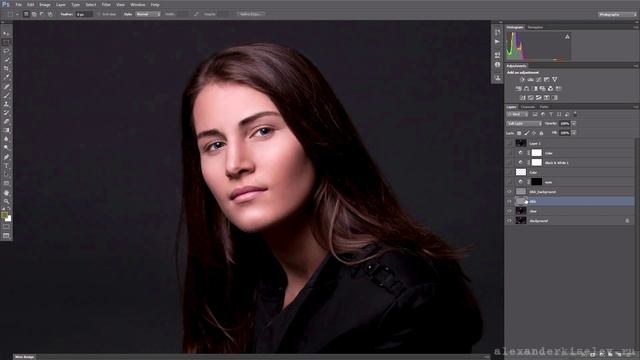Toggle Quick Mask mode icon

[6, 227]
